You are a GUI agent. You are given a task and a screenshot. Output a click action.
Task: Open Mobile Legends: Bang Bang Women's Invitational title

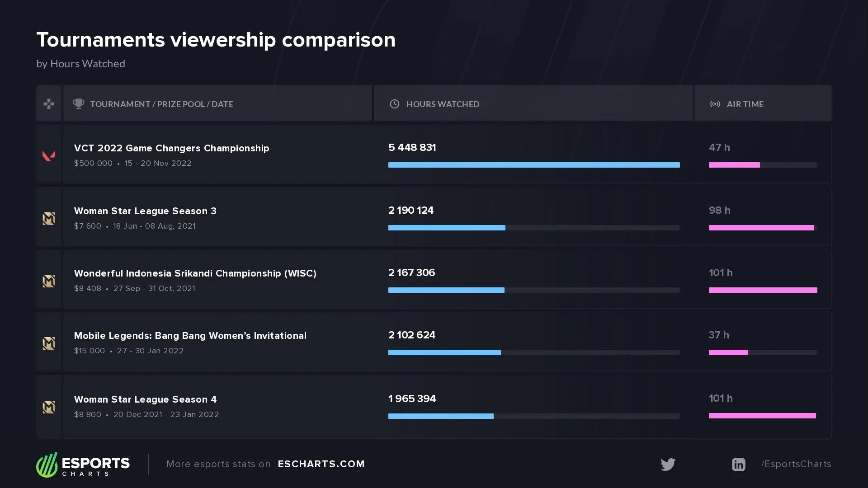click(190, 336)
